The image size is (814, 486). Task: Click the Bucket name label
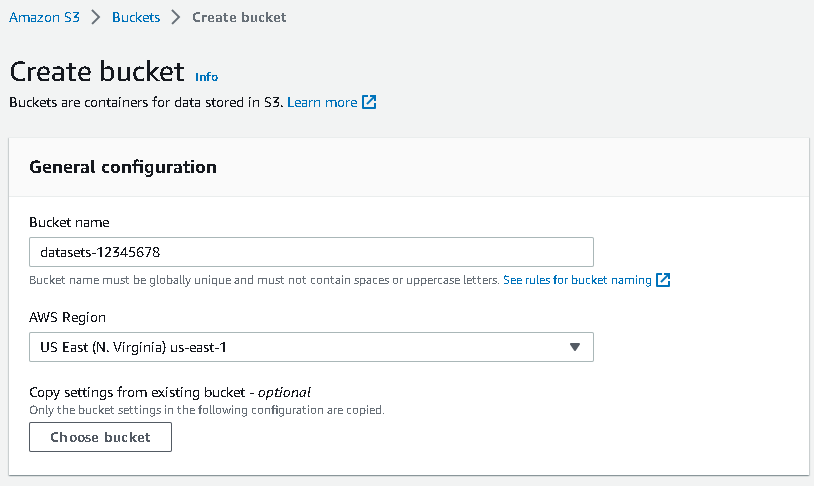[x=69, y=222]
